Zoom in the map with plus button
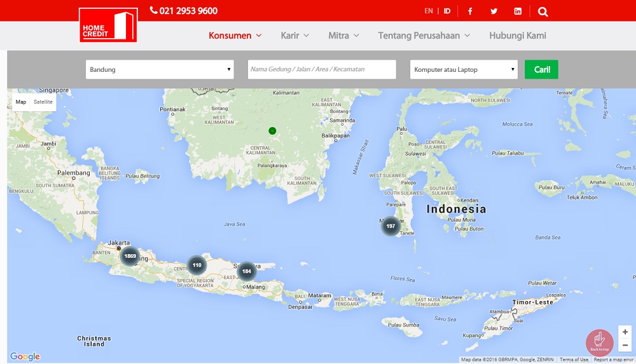The width and height of the screenshot is (636, 364). pos(625,332)
